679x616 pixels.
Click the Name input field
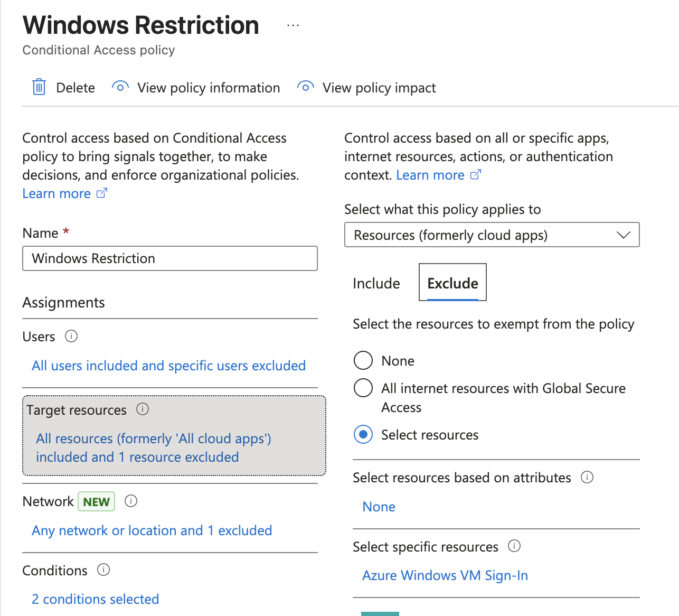[x=169, y=258]
